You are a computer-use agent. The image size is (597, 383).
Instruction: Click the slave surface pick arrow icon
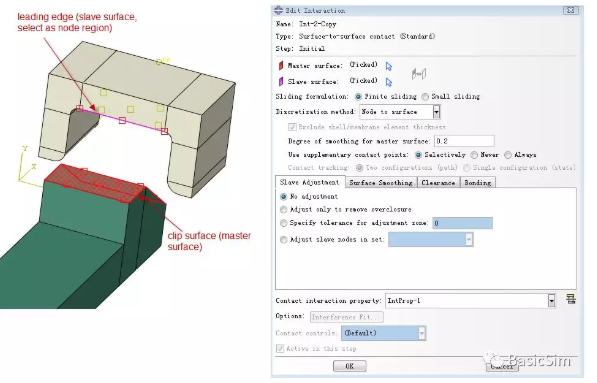pos(388,82)
